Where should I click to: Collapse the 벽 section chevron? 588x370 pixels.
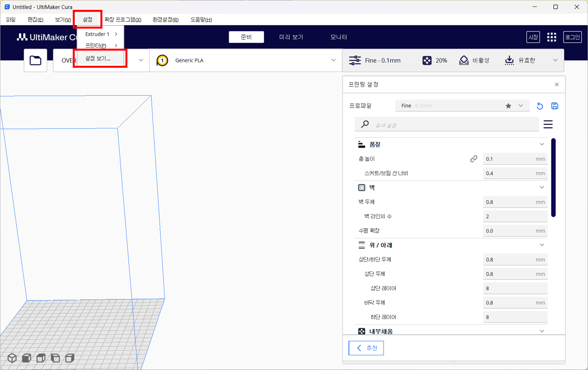point(542,187)
